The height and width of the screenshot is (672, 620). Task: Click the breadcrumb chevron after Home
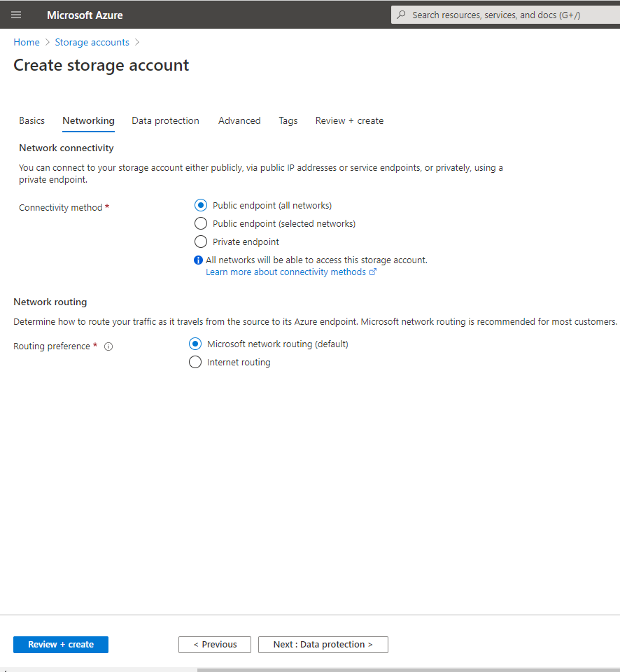46,42
